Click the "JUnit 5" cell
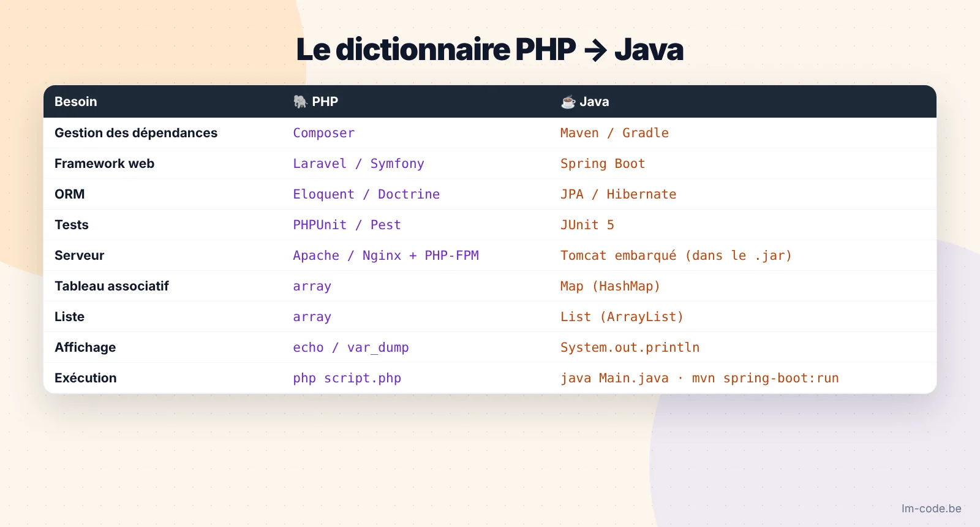The image size is (980, 527). pyautogui.click(x=587, y=225)
